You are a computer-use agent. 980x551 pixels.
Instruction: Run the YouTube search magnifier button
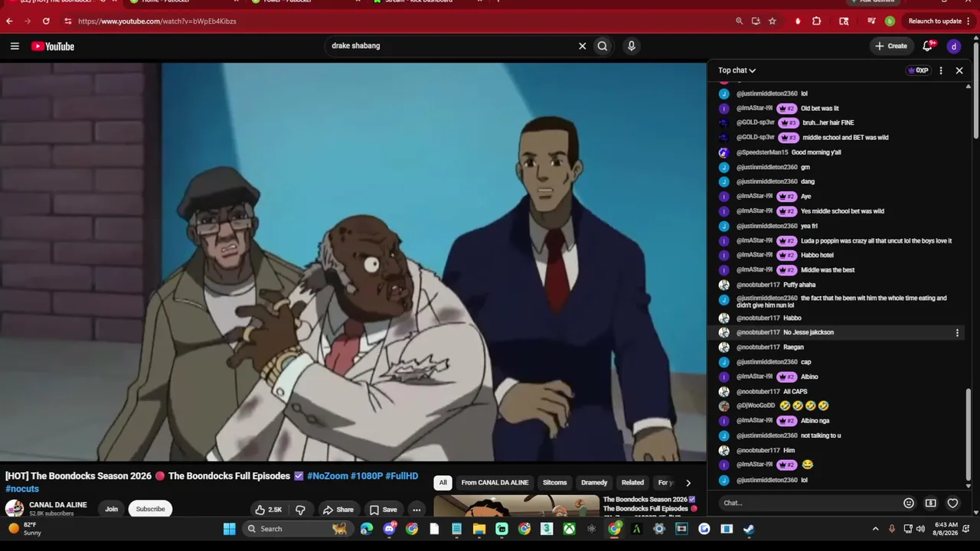coord(603,46)
